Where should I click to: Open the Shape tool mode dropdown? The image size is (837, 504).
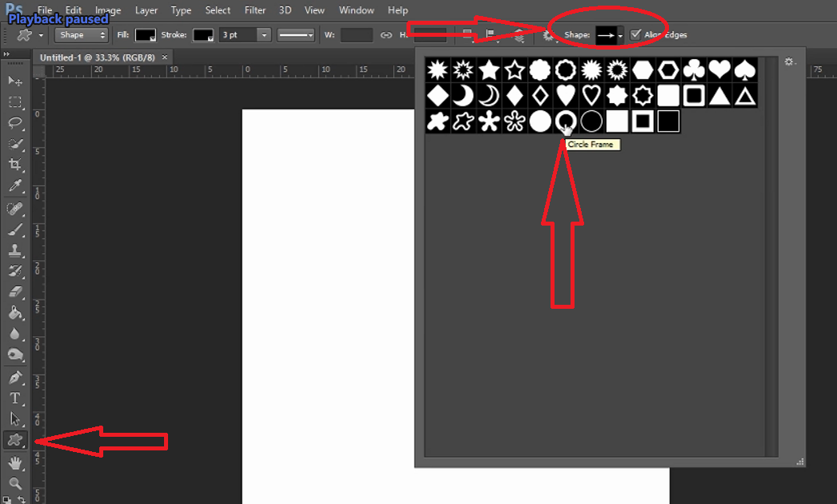80,34
